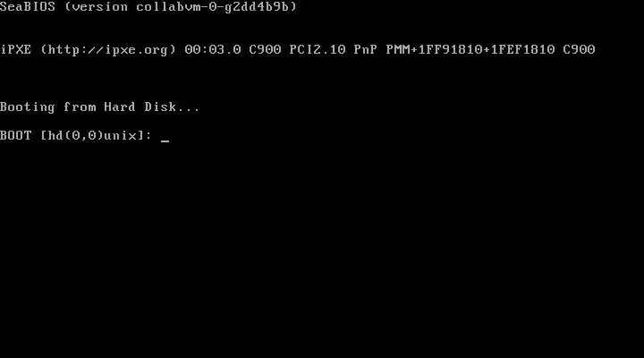Click the opening parenthesis before 'version'
Screen dimensions: 644x358
(68, 7)
